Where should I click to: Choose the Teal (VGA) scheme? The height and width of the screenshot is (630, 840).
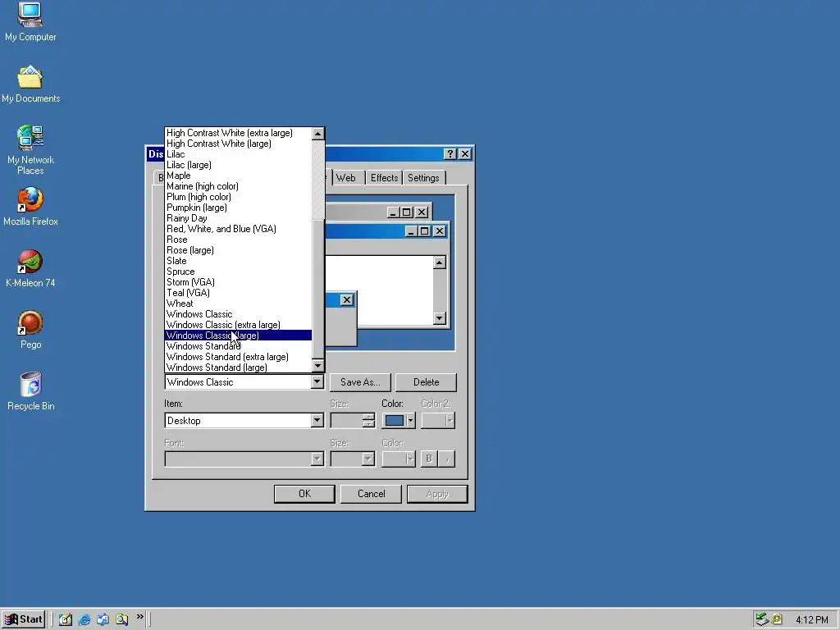pos(238,293)
